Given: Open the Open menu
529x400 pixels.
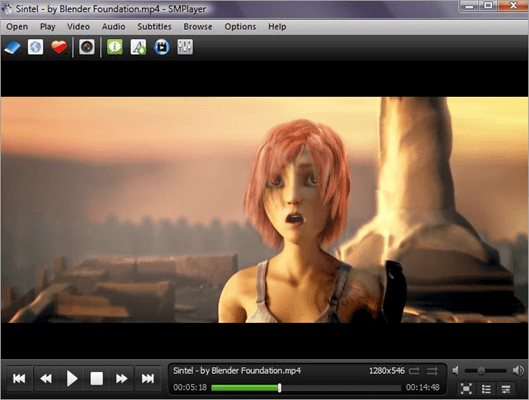Looking at the screenshot, I should 17,27.
